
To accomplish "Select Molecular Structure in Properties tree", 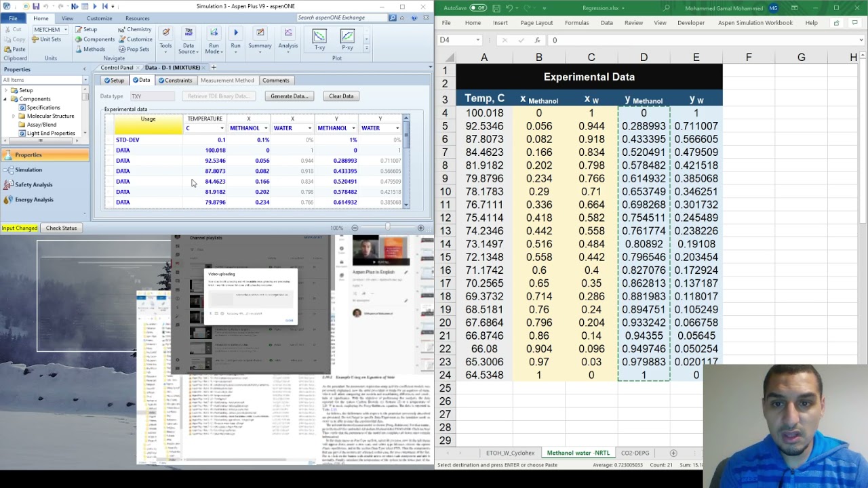I will [x=50, y=116].
